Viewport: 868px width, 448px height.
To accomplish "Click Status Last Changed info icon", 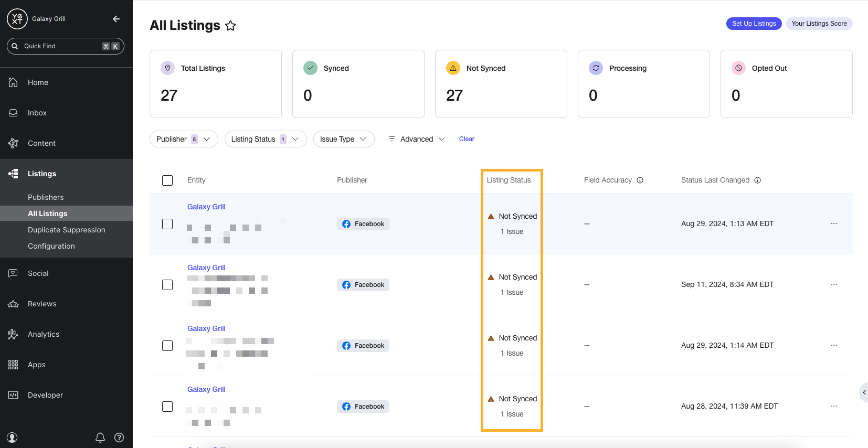I will [x=757, y=180].
